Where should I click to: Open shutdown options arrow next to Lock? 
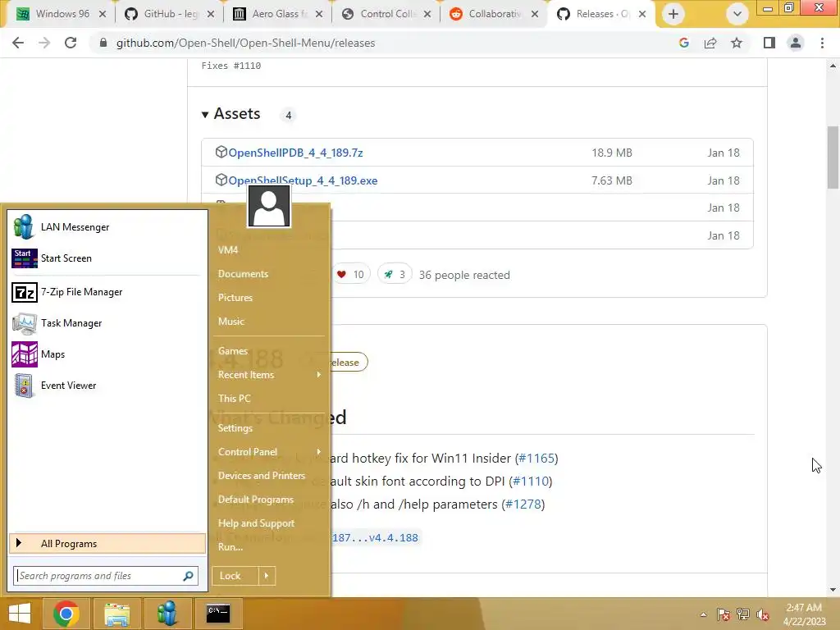pos(267,576)
